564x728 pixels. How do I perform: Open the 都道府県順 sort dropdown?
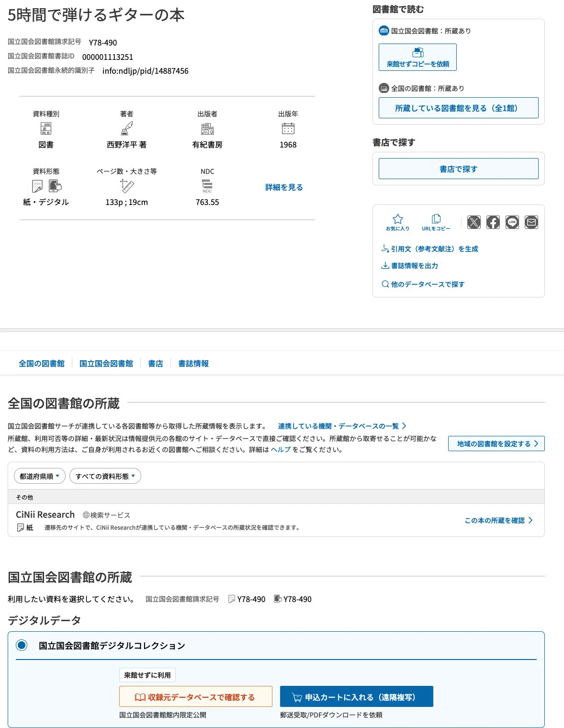(x=40, y=476)
